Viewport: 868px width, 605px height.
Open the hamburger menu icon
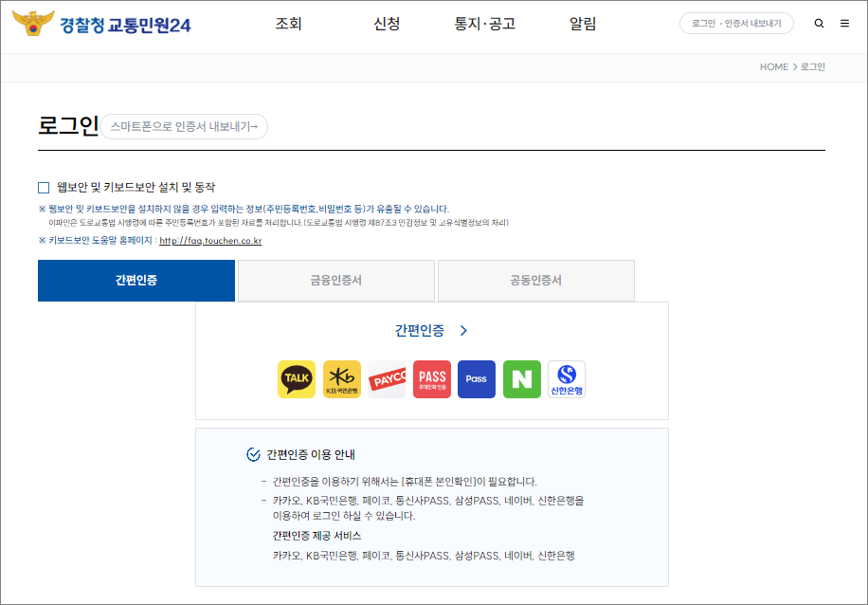pos(844,23)
